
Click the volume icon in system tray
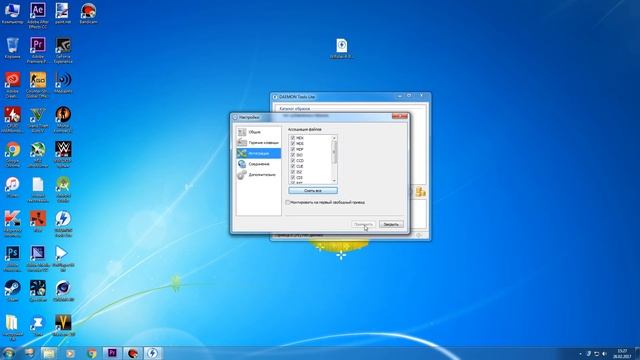pos(604,353)
